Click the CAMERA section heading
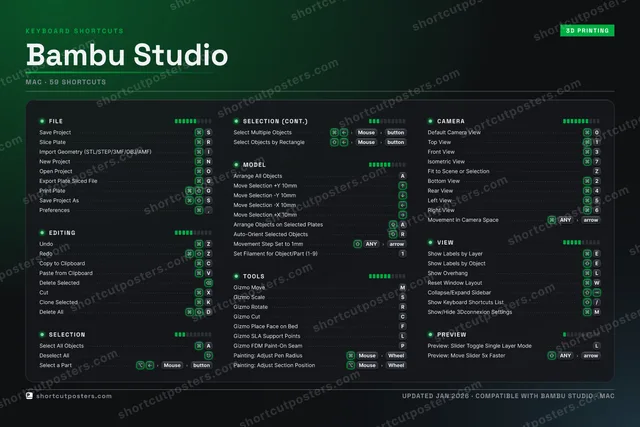Screen dimensions: 640x427 tap(451, 121)
